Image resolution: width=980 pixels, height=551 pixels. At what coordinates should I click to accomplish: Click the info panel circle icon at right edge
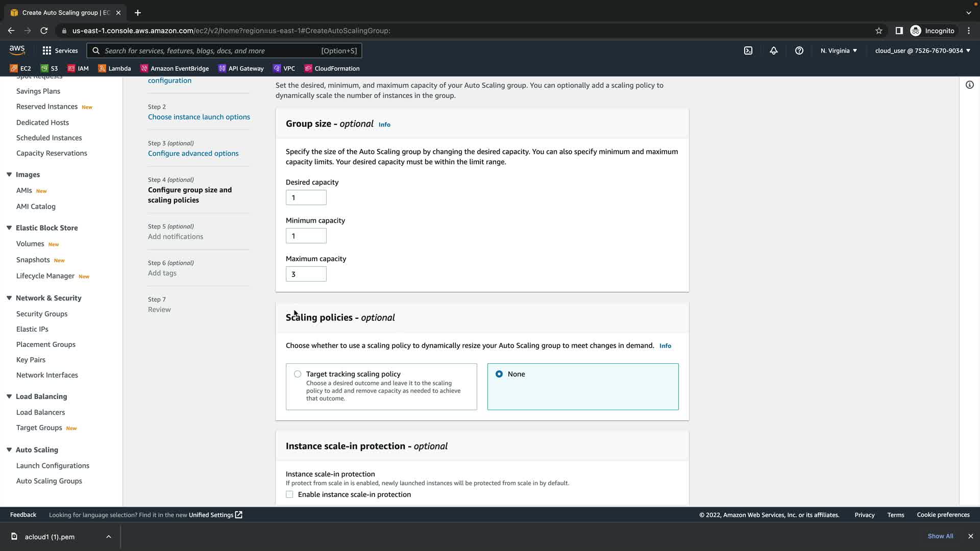(x=969, y=85)
